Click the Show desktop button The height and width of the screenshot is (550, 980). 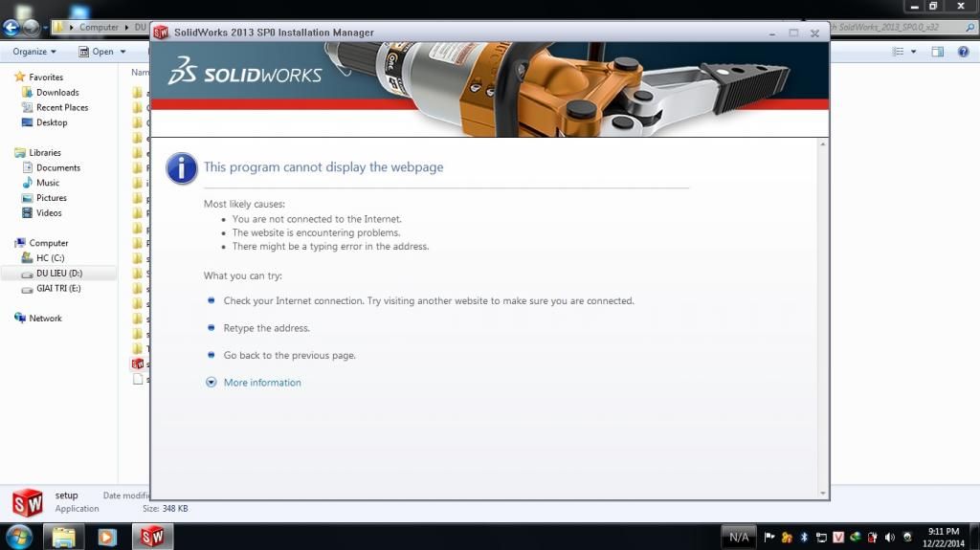(x=974, y=537)
